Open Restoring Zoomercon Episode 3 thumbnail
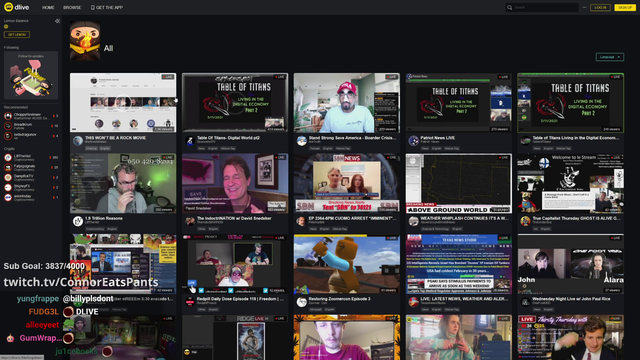The height and width of the screenshot is (360, 640). [347, 264]
